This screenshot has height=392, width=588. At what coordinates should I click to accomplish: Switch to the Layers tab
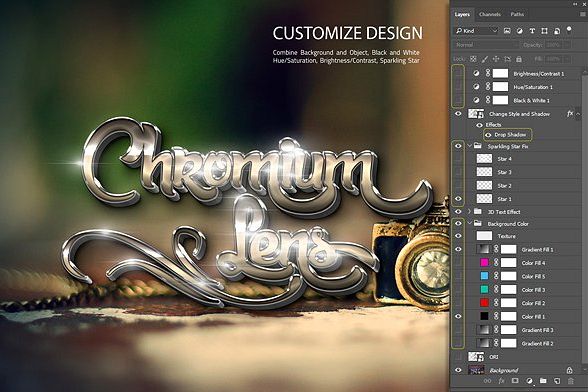(462, 14)
